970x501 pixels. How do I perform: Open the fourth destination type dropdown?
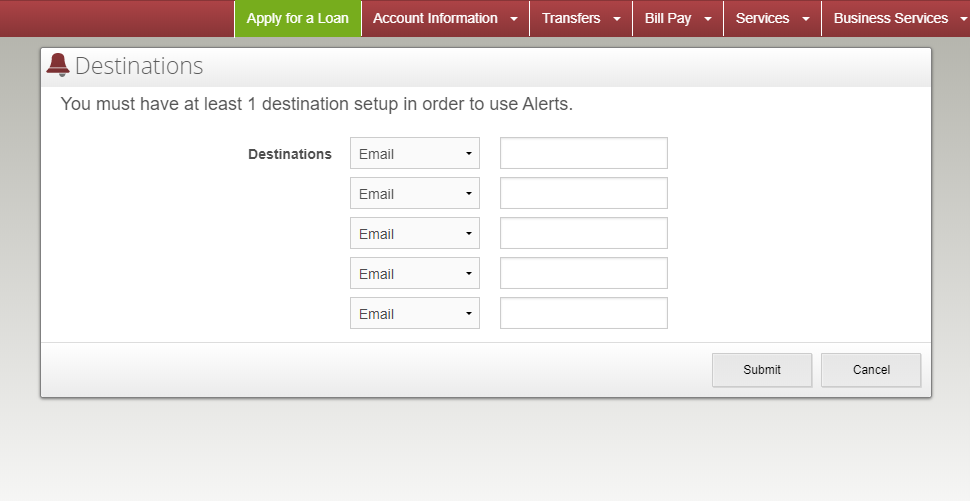pos(414,273)
